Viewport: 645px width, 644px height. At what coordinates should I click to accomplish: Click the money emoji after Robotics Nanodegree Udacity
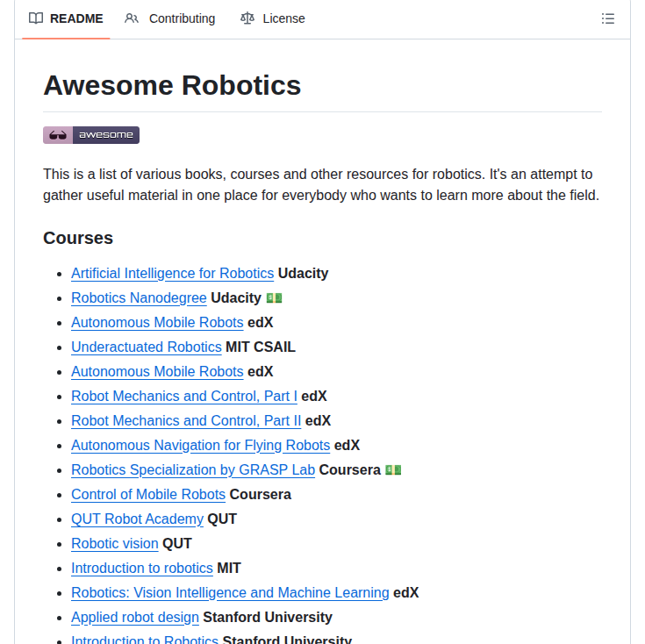(274, 297)
